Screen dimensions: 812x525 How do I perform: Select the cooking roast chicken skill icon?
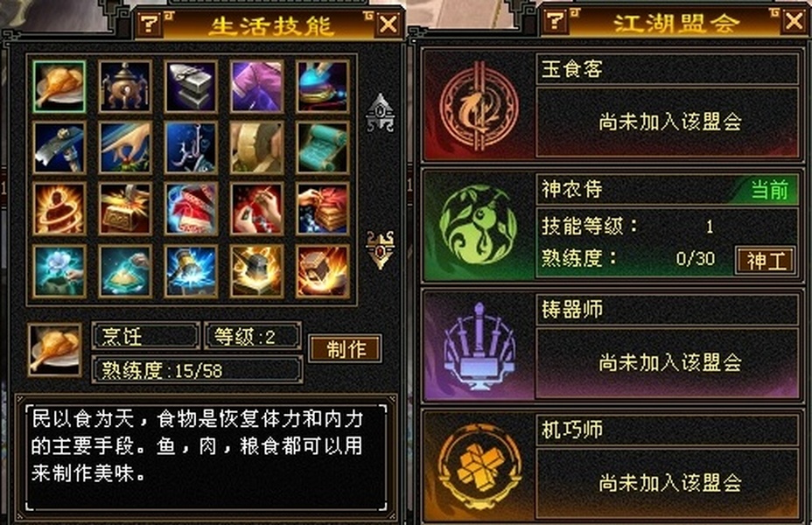59,87
